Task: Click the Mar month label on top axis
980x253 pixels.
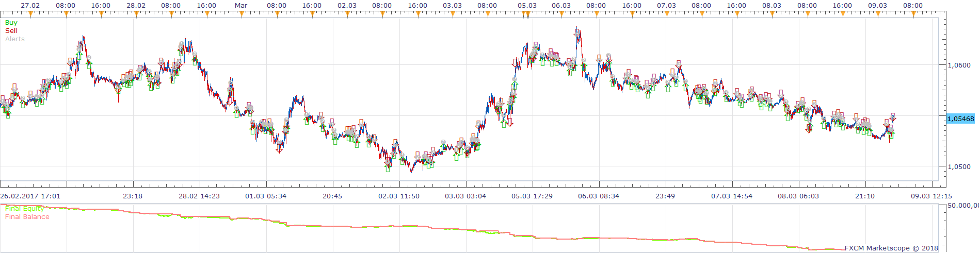Action: pos(241,6)
